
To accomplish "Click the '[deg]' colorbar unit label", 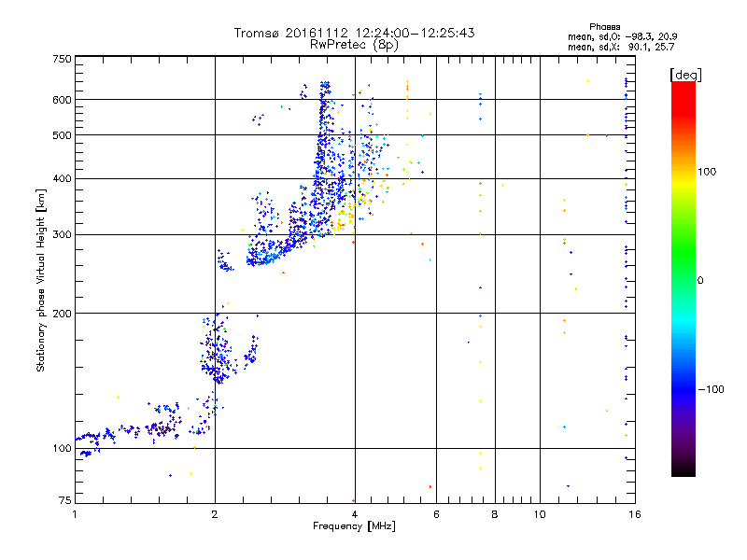I will click(685, 75).
